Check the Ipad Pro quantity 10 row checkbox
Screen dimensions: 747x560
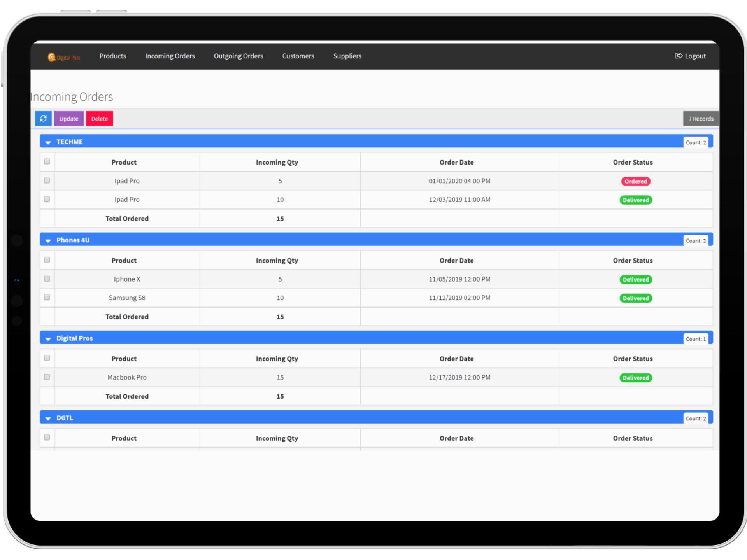(x=47, y=199)
